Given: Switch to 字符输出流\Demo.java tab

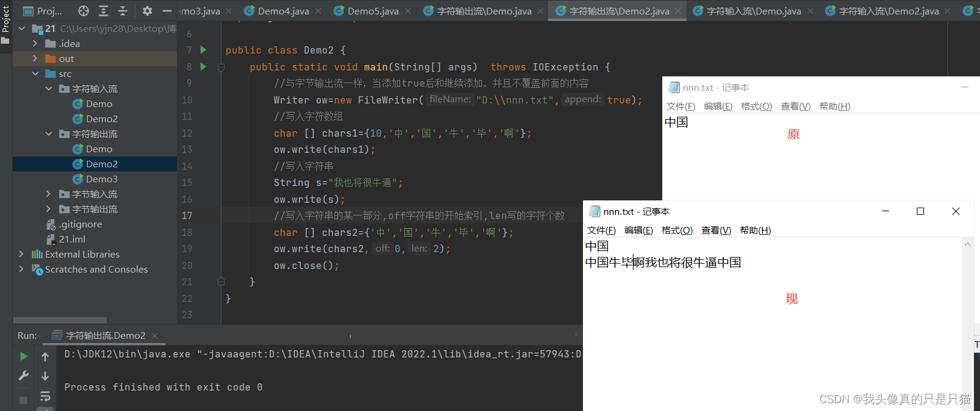Looking at the screenshot, I should tap(484, 11).
